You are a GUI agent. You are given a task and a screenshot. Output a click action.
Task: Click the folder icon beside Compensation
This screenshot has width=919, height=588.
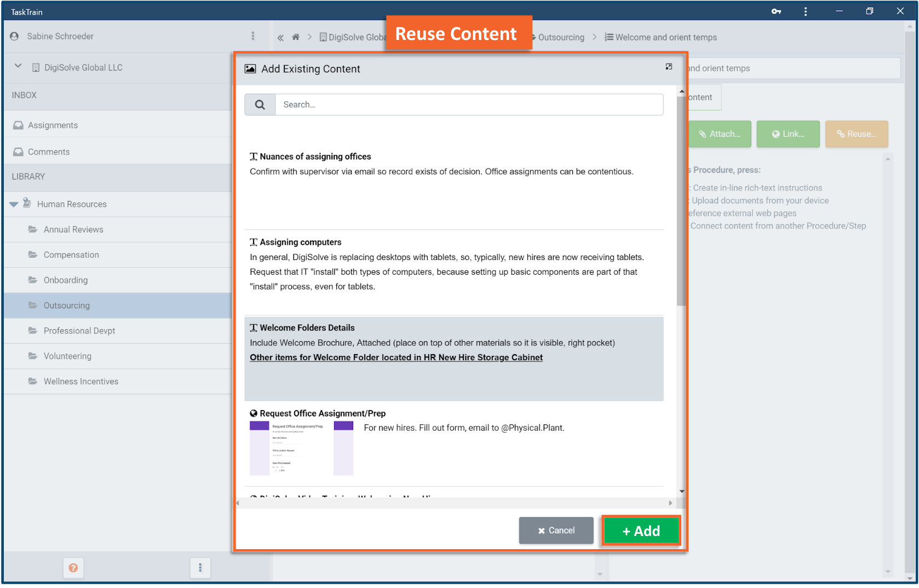pos(33,254)
